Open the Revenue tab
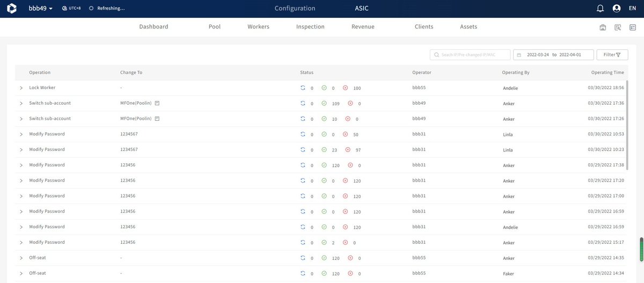The image size is (644, 283). click(x=363, y=26)
